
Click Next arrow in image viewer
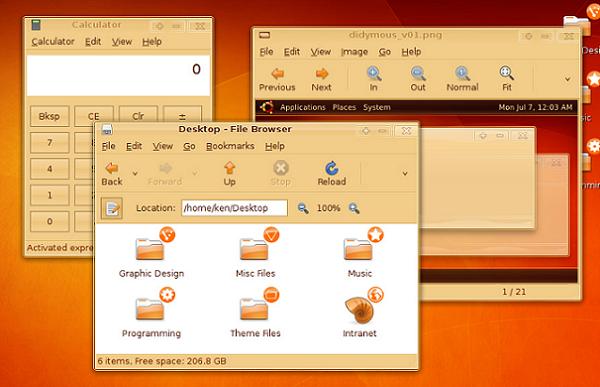click(322, 73)
